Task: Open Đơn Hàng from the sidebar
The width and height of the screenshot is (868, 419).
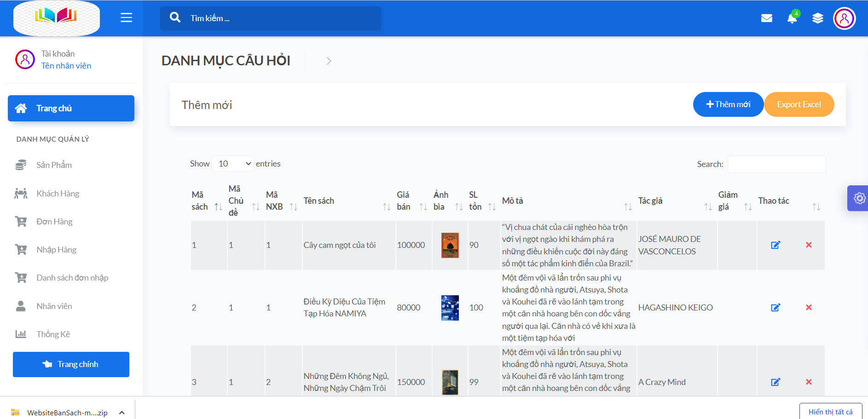Action: pyautogui.click(x=54, y=221)
